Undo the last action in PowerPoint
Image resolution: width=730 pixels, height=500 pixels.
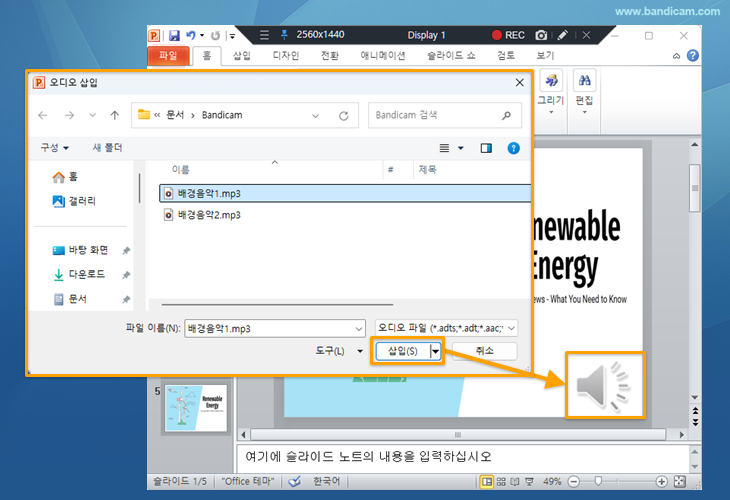click(x=191, y=35)
